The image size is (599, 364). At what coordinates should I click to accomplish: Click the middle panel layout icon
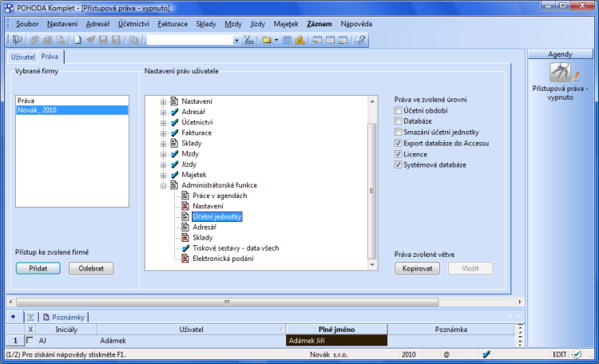331,40
